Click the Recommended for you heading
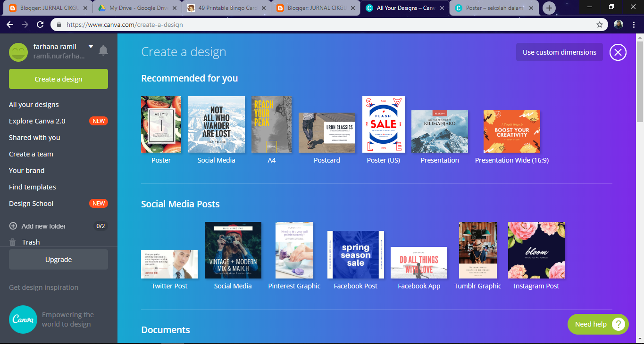 pyautogui.click(x=190, y=78)
